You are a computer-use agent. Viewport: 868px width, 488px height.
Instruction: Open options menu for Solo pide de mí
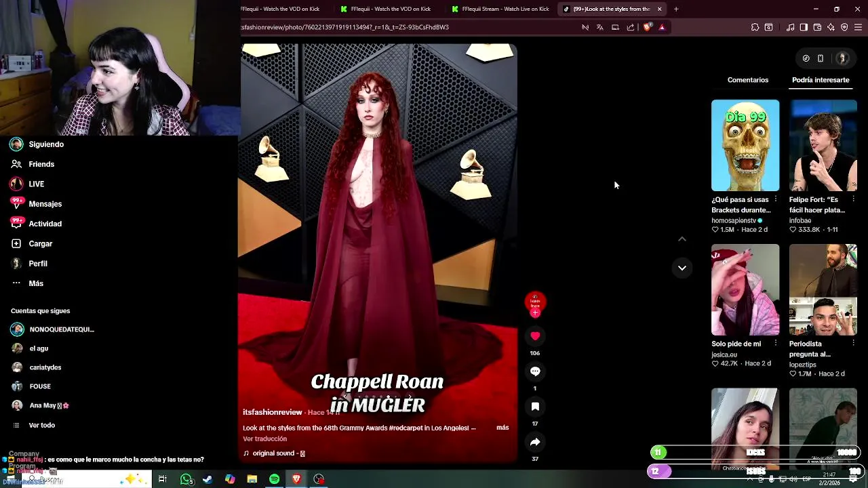pyautogui.click(x=775, y=343)
